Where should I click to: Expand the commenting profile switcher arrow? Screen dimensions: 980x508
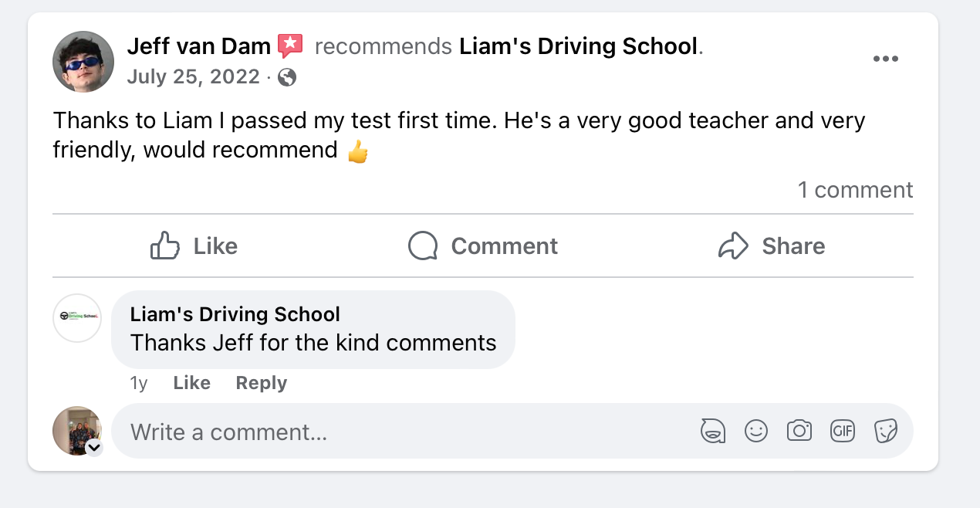coord(94,448)
